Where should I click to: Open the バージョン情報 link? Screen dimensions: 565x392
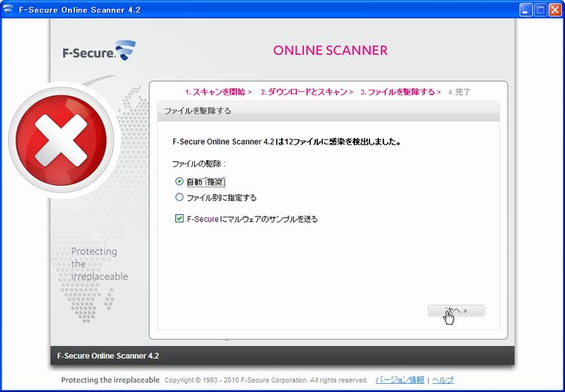tap(400, 380)
